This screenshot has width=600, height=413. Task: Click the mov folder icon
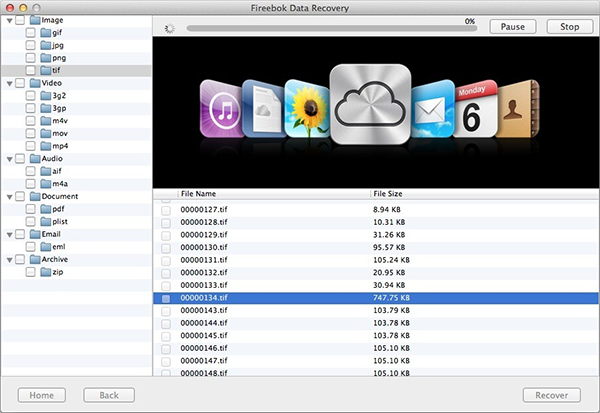click(46, 134)
